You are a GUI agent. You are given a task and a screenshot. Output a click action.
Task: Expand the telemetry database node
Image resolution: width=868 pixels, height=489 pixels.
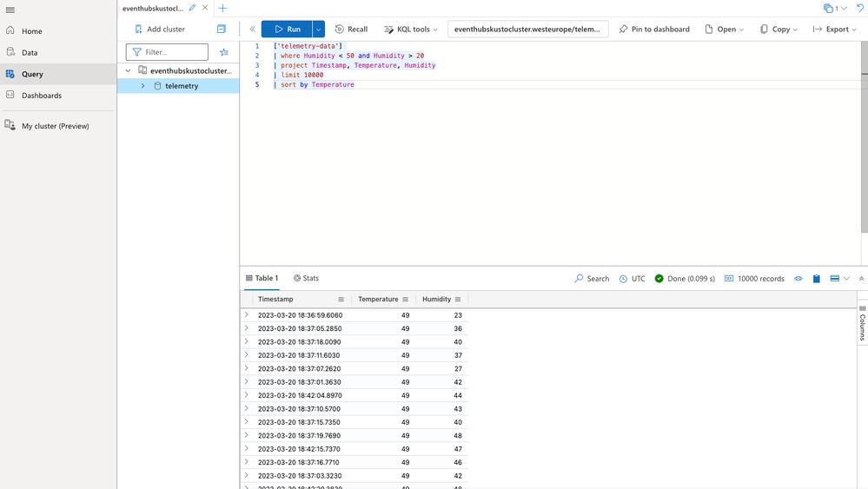coord(142,86)
